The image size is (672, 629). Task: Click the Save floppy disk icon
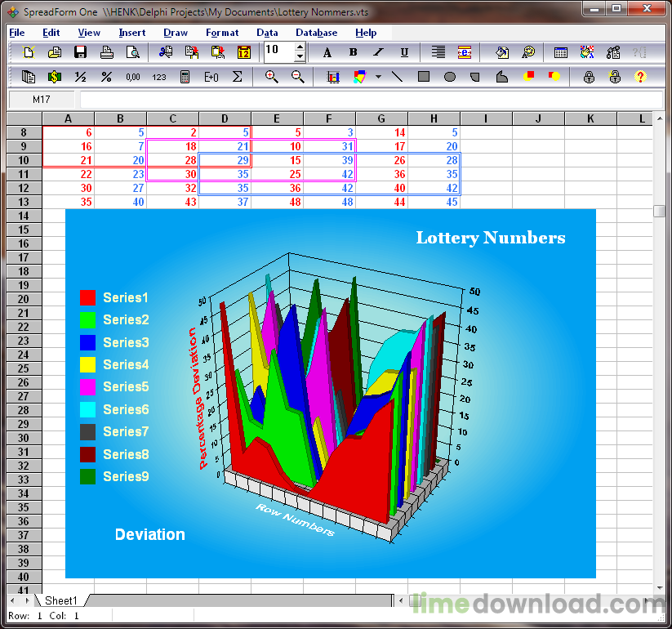(80, 52)
